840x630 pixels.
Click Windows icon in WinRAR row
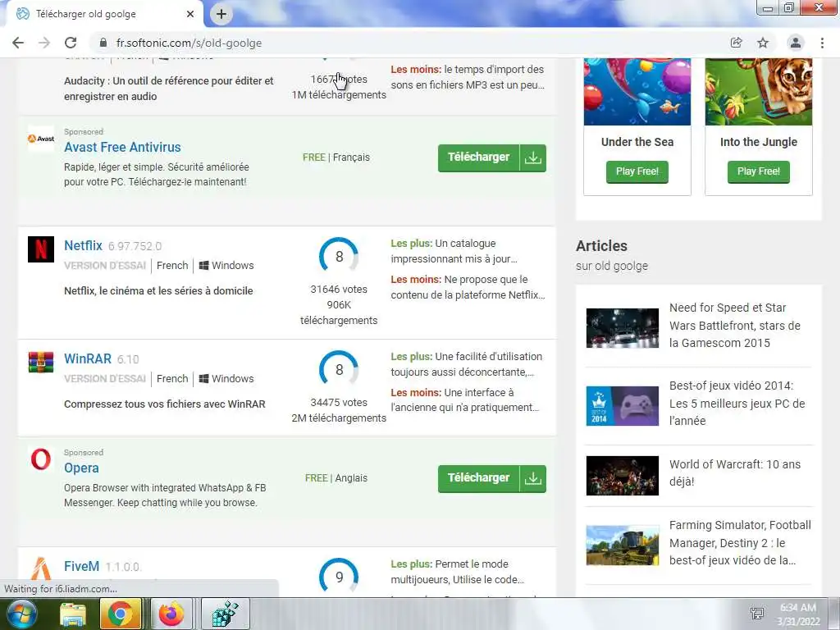[x=203, y=378]
